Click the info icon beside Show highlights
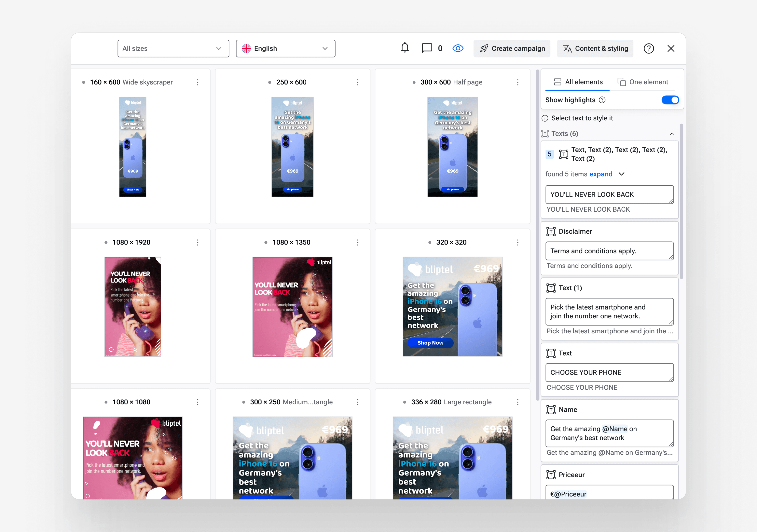 (x=602, y=100)
